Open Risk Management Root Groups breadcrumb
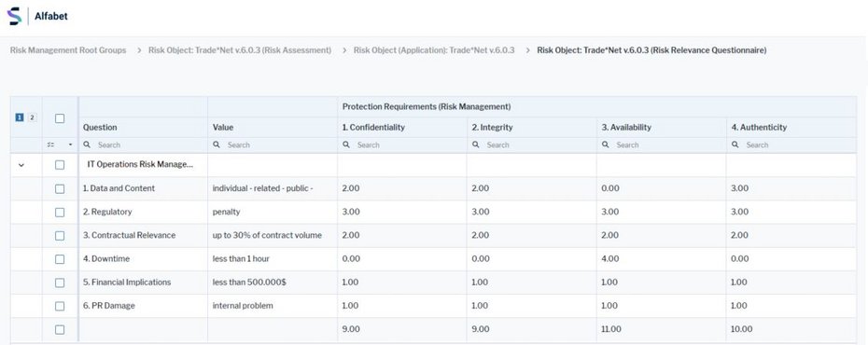868x345 pixels. click(x=68, y=50)
